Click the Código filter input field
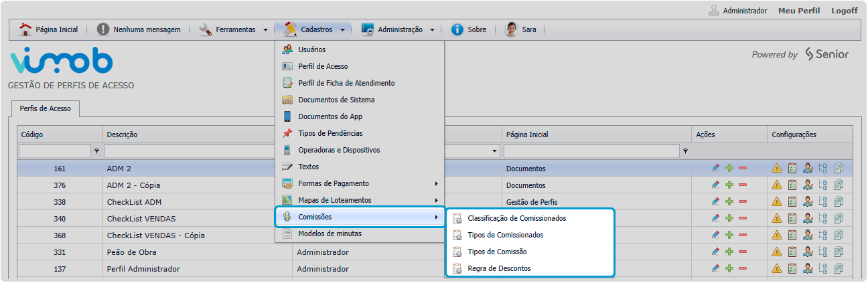The width and height of the screenshot is (868, 283). (x=55, y=151)
